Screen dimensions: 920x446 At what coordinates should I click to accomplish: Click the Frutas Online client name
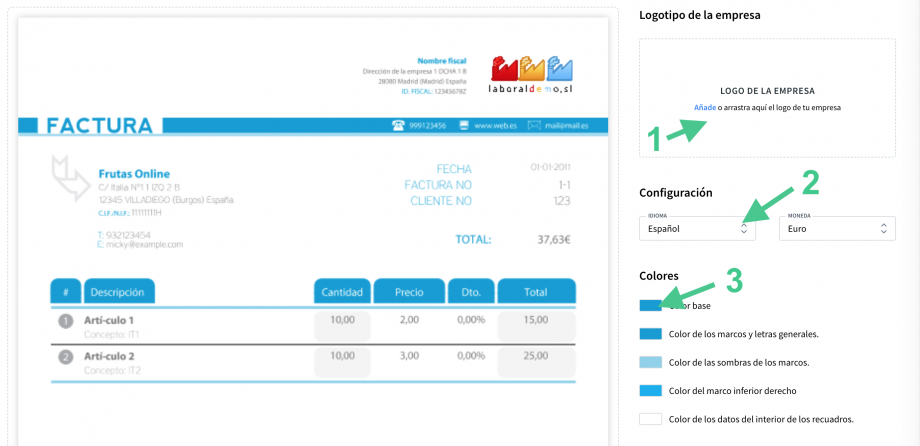click(x=134, y=174)
